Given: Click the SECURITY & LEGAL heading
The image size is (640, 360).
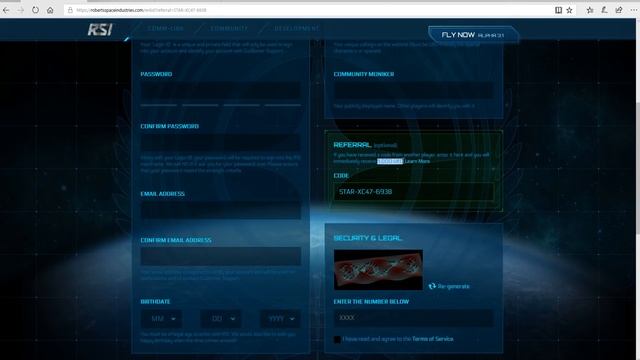Looking at the screenshot, I should tap(368, 238).
